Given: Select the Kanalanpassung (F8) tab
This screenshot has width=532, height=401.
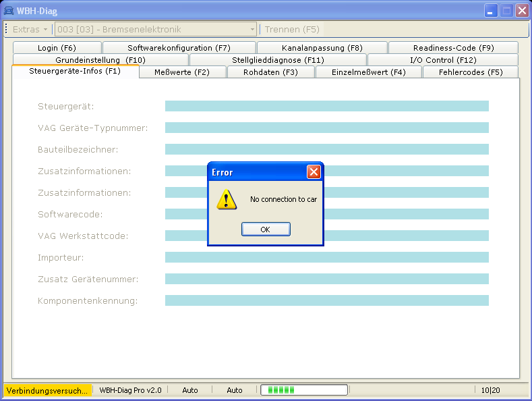Looking at the screenshot, I should 322,48.
